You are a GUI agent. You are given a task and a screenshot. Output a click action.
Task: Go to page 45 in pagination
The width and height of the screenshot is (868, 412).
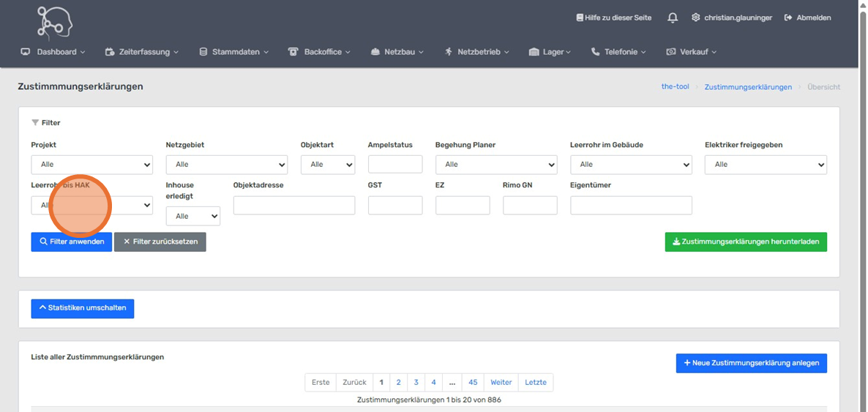473,382
